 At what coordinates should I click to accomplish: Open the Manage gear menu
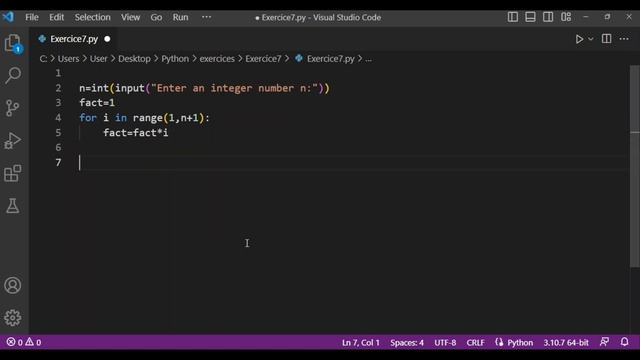13,318
